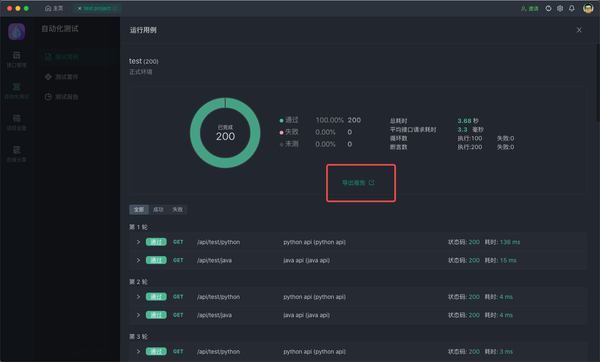Open the Apifox app logo
This screenshot has height=362, width=600.
[x=16, y=32]
